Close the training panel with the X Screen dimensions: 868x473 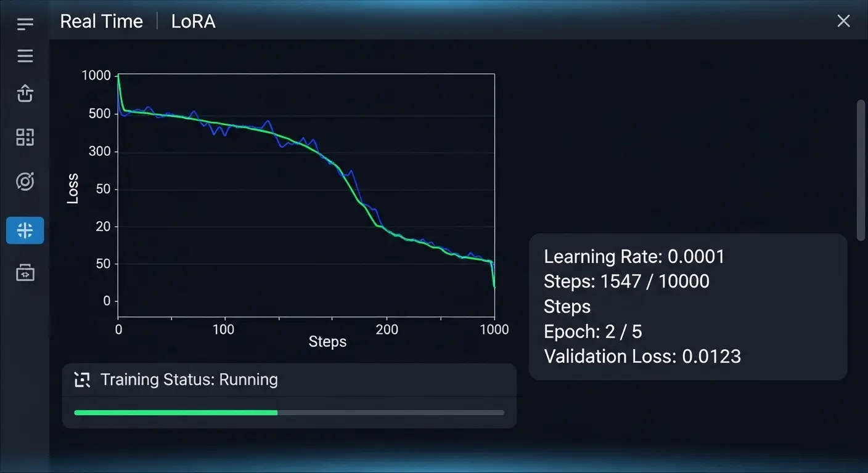(843, 22)
